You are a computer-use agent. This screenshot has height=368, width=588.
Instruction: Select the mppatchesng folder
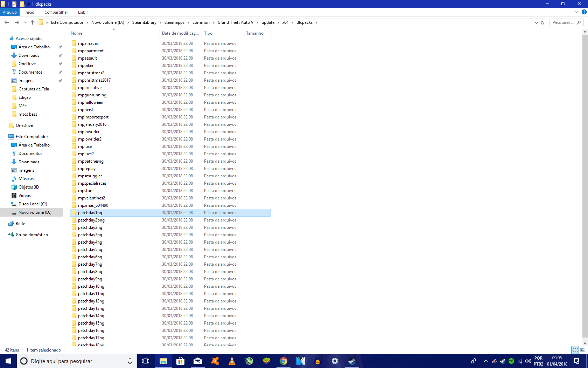point(91,161)
